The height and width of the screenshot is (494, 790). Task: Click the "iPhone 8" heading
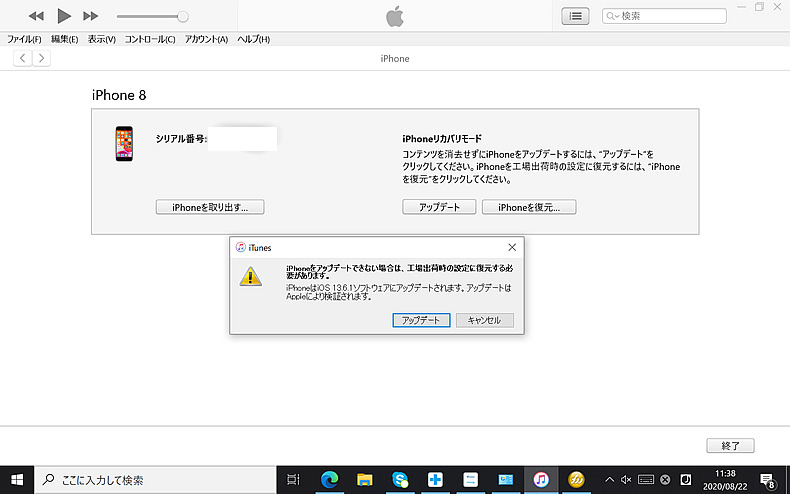click(x=119, y=95)
